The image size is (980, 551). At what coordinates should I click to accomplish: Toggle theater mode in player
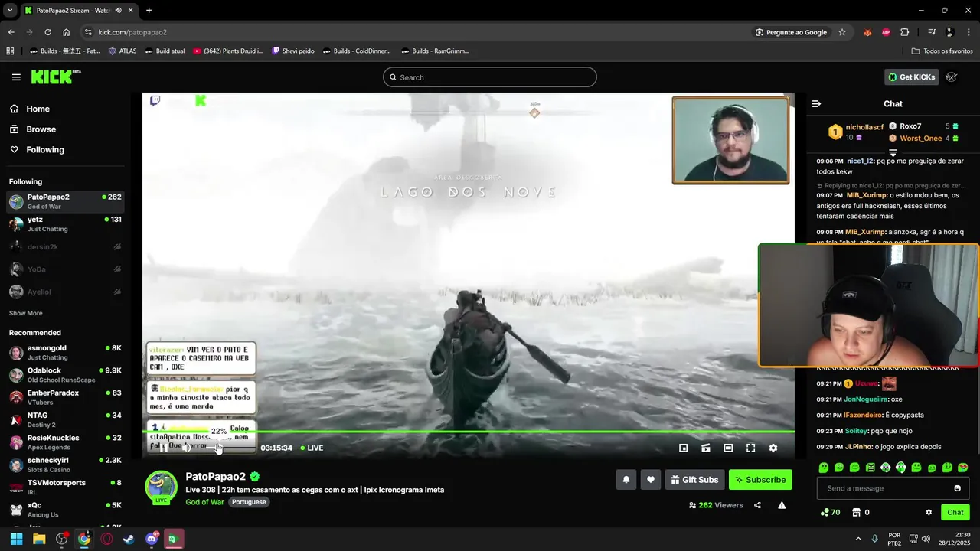click(728, 448)
